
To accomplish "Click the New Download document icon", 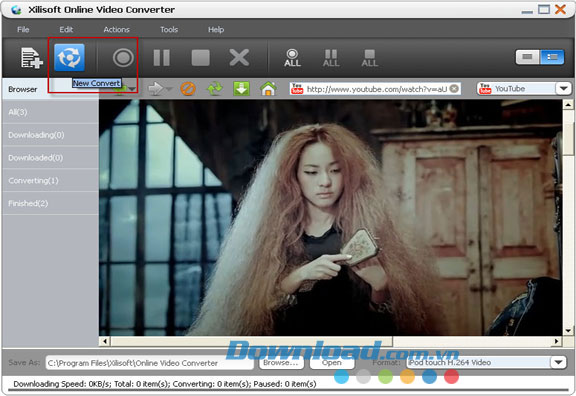I will tap(32, 58).
